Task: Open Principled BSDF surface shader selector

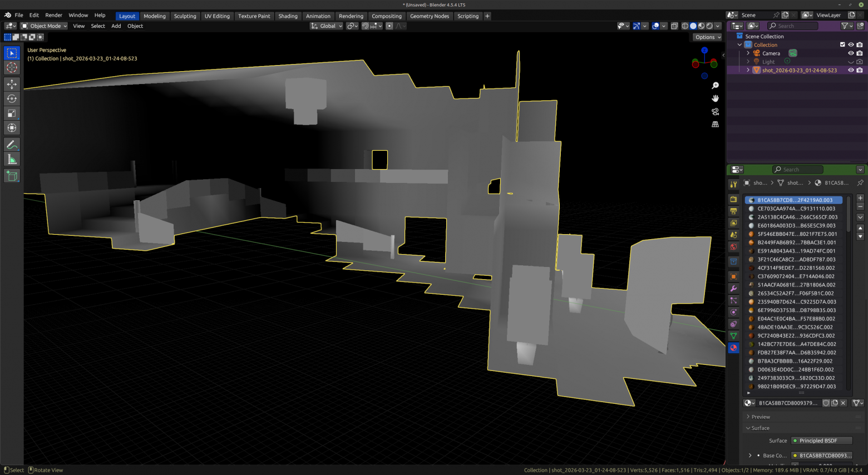Action: [x=822, y=441]
